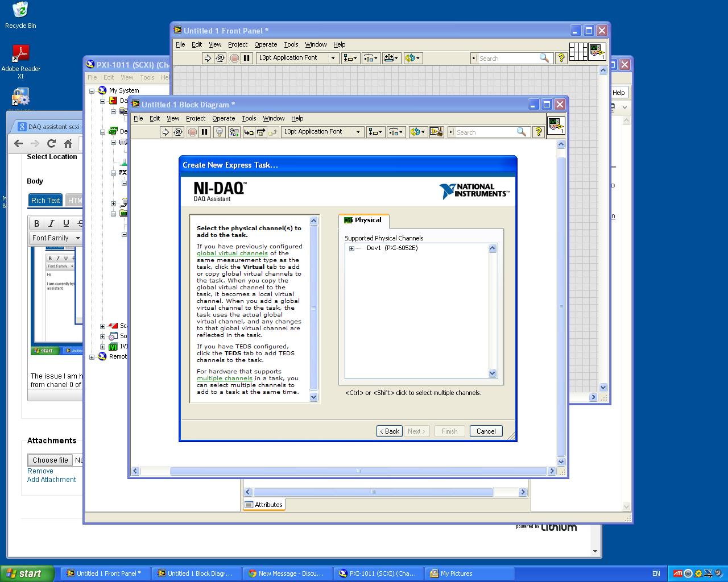Expand Remote Systems node in MAX tree
This screenshot has height=582, width=728.
pyautogui.click(x=92, y=357)
